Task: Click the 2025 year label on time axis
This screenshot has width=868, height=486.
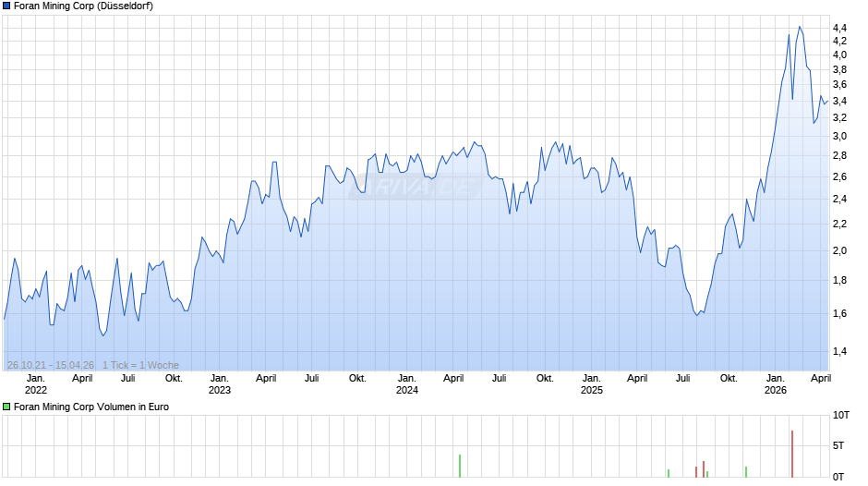Action: pos(591,390)
